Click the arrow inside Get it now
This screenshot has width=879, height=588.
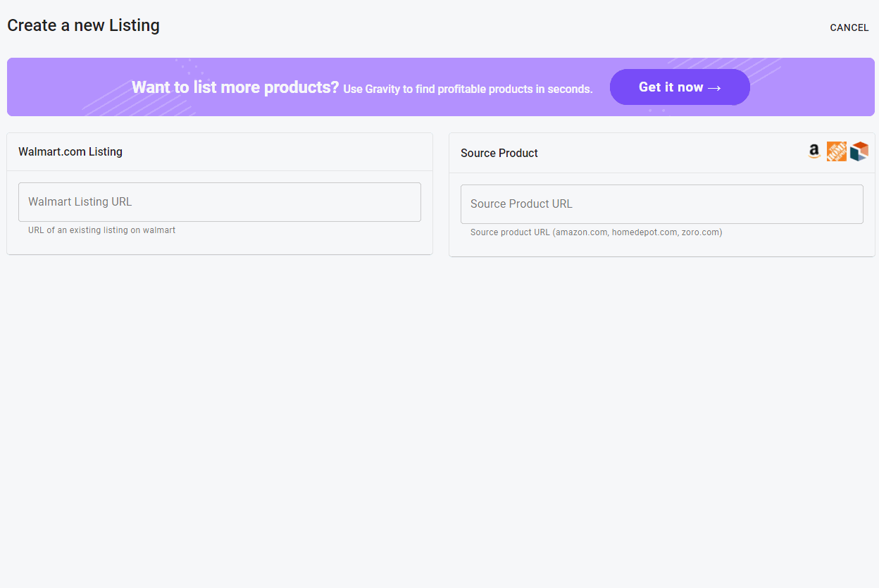click(x=713, y=87)
